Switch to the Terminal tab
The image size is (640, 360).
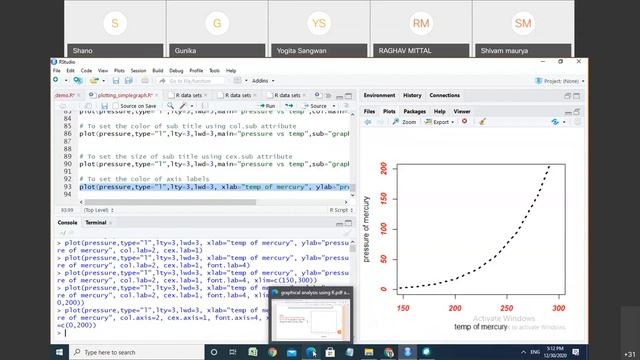click(96, 222)
